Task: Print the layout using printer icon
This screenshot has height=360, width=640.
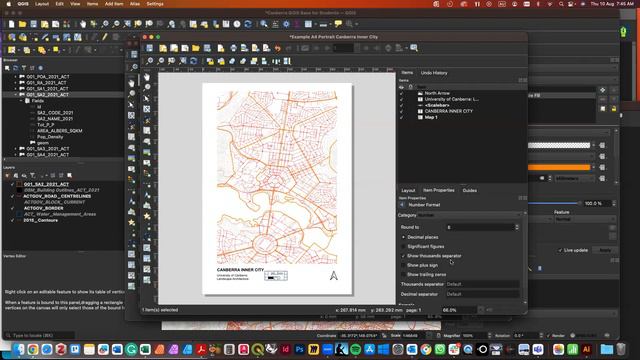Action: point(233,48)
